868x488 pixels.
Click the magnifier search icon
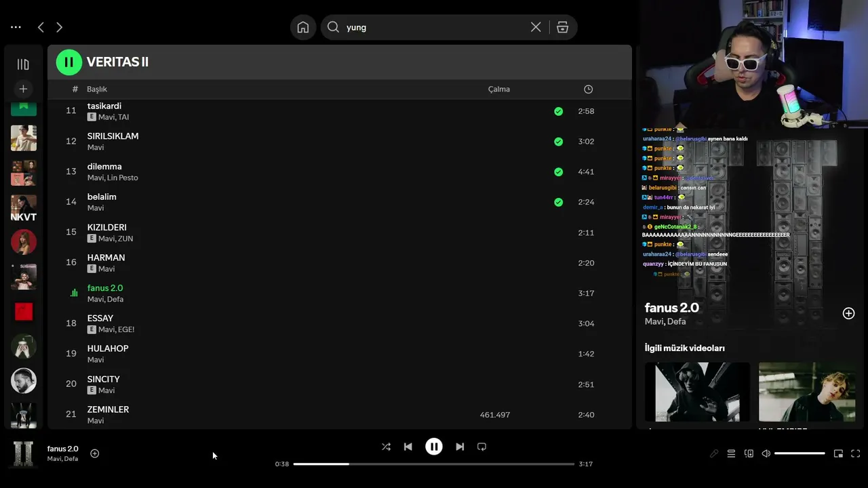click(x=333, y=27)
